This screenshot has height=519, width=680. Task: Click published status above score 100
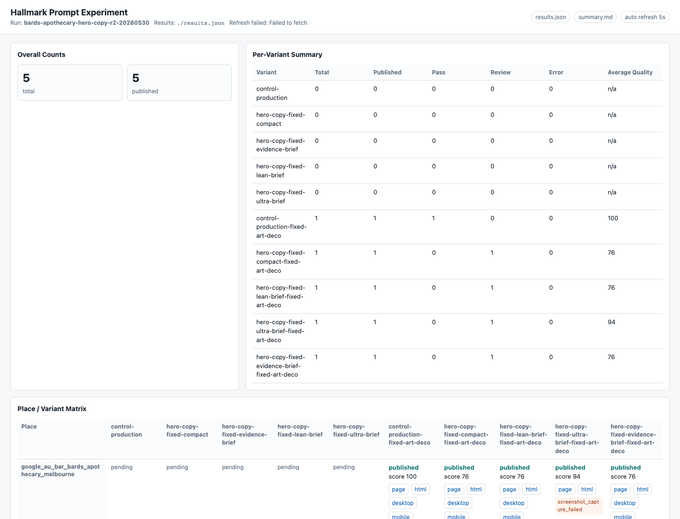(403, 467)
